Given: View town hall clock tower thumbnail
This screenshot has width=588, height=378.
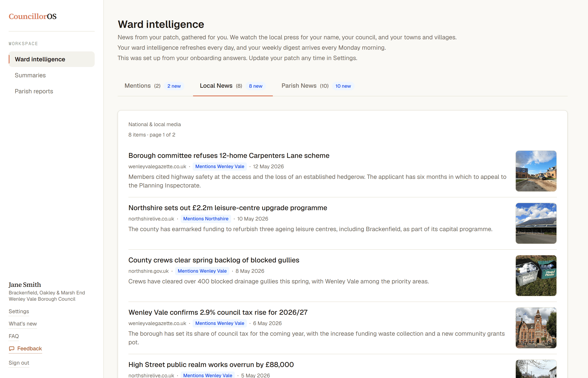Looking at the screenshot, I should pyautogui.click(x=536, y=328).
